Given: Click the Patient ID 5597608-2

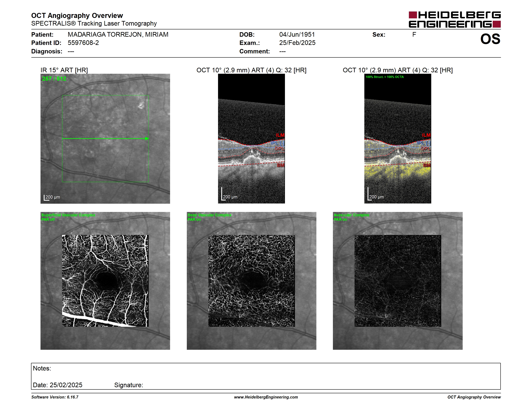Looking at the screenshot, I should (83, 43).
